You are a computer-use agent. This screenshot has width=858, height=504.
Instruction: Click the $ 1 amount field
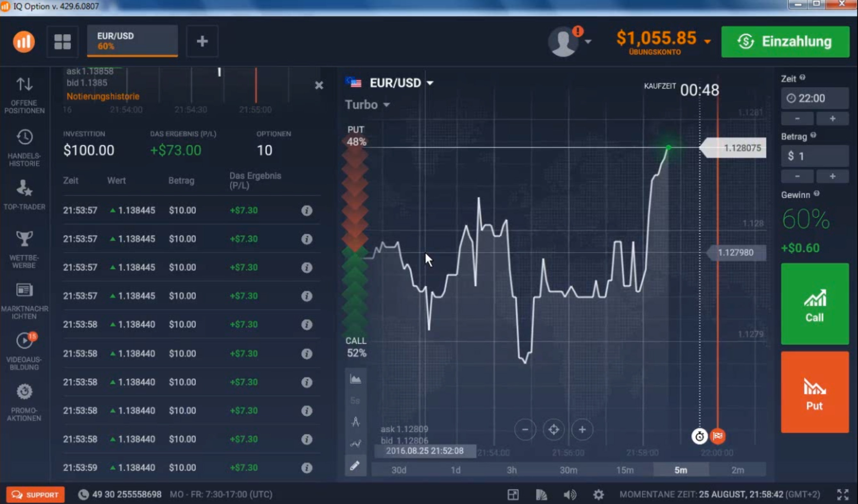tap(815, 156)
